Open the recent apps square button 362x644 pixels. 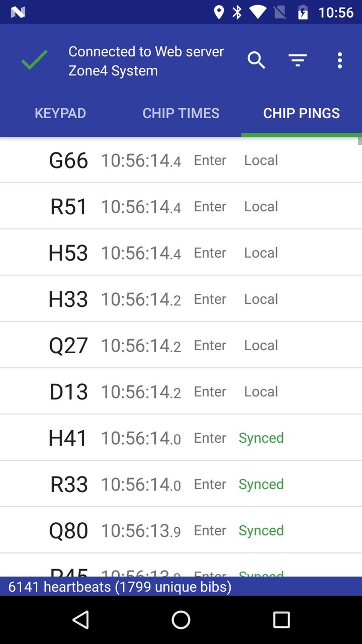click(281, 620)
